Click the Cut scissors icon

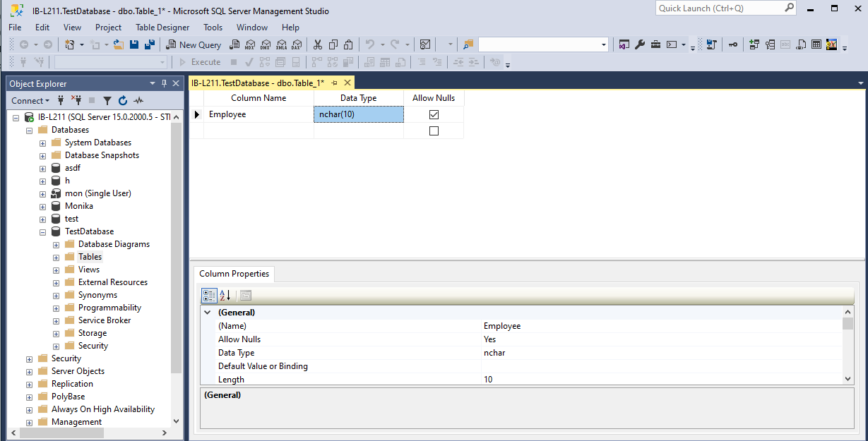318,44
